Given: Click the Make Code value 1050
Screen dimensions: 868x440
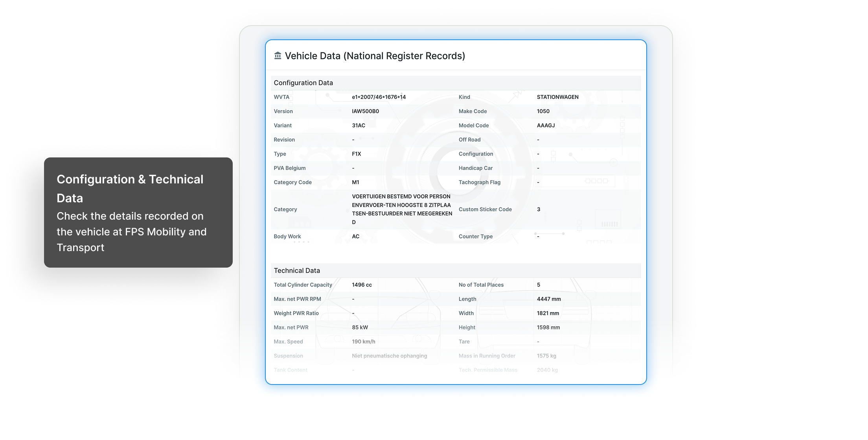Looking at the screenshot, I should [543, 111].
